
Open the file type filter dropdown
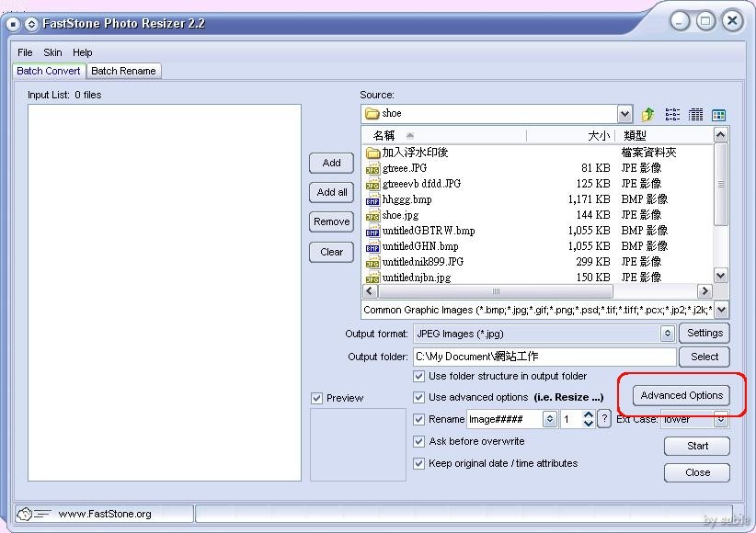(721, 311)
